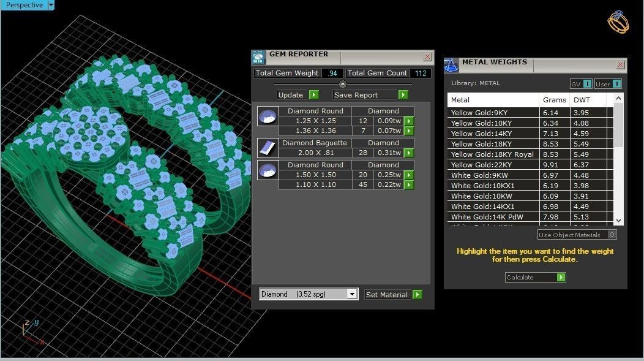Select White Gold:10KX1 row

tap(530, 186)
